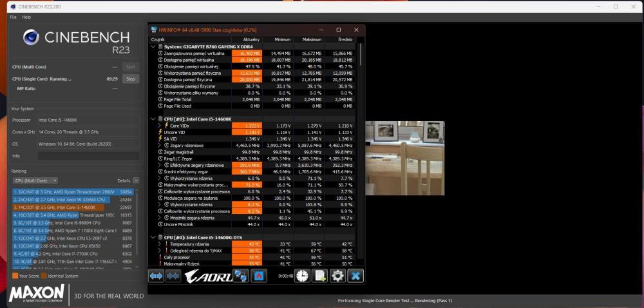Click the clock icon beside Page File Used
This screenshot has height=308, width=644.
tap(160, 106)
